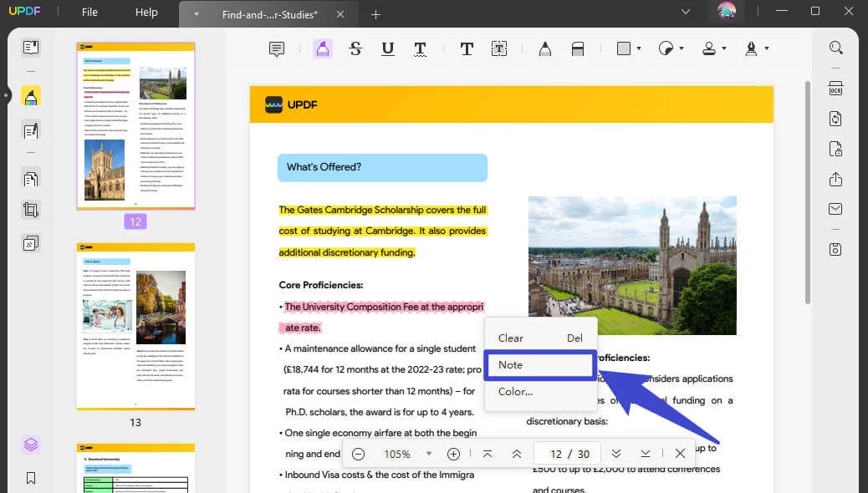Viewport: 868px width, 493px height.
Task: Click Clear to remove the highlight
Action: point(510,338)
